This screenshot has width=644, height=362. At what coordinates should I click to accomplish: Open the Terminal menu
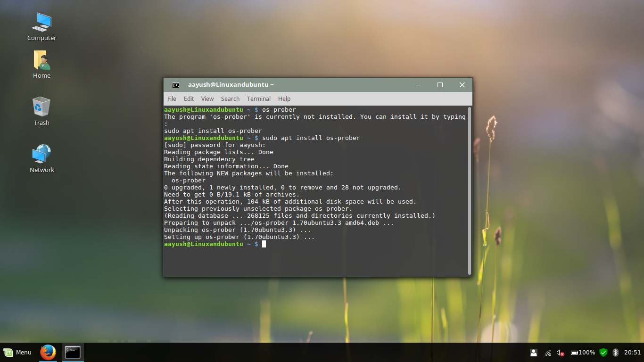click(x=258, y=99)
